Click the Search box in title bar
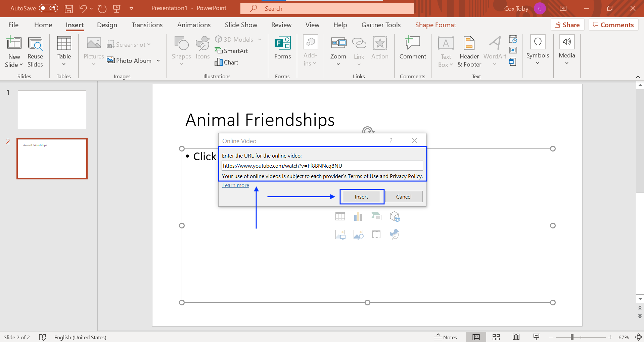Image resolution: width=644 pixels, height=342 pixels. click(x=327, y=9)
